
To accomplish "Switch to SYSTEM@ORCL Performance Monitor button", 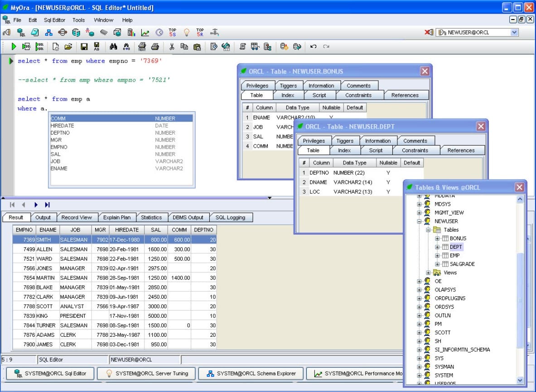I will point(355,373).
